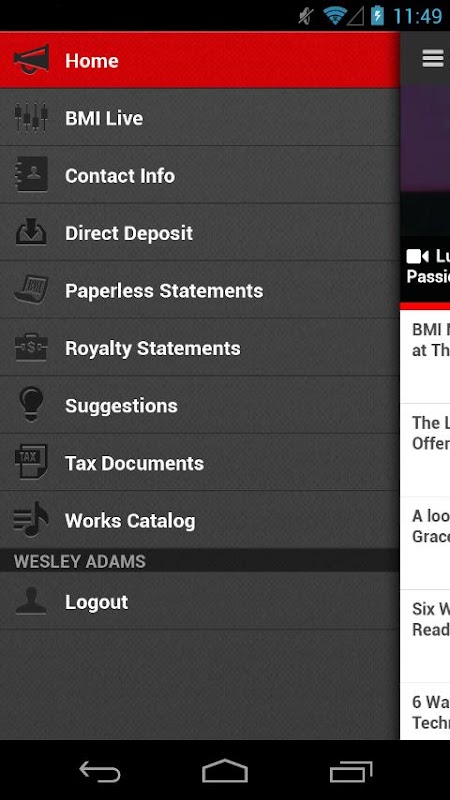Tap the Logout person silhouette icon
The image size is (450, 800).
tap(32, 601)
